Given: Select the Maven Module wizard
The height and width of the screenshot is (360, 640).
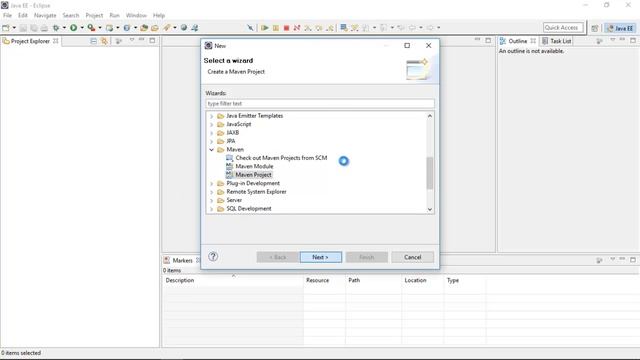Looking at the screenshot, I should (254, 167).
